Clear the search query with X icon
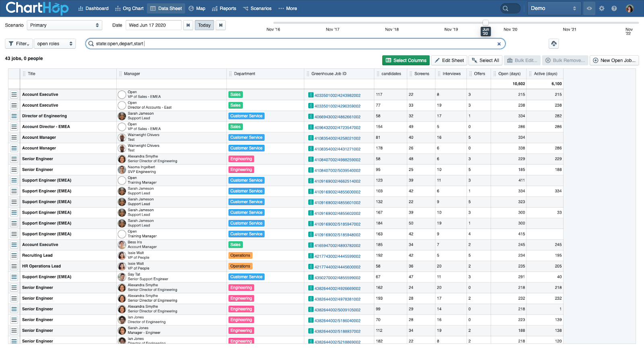This screenshot has height=362, width=644. (x=499, y=44)
